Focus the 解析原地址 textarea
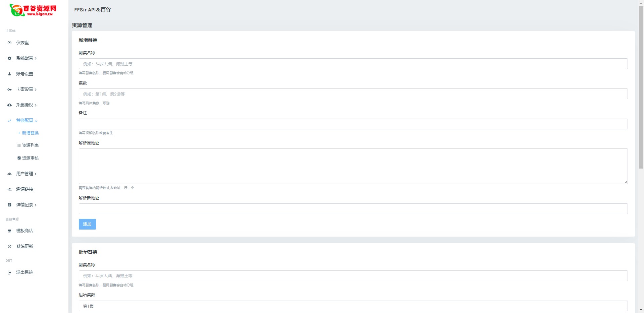This screenshot has height=313, width=644. [x=353, y=166]
